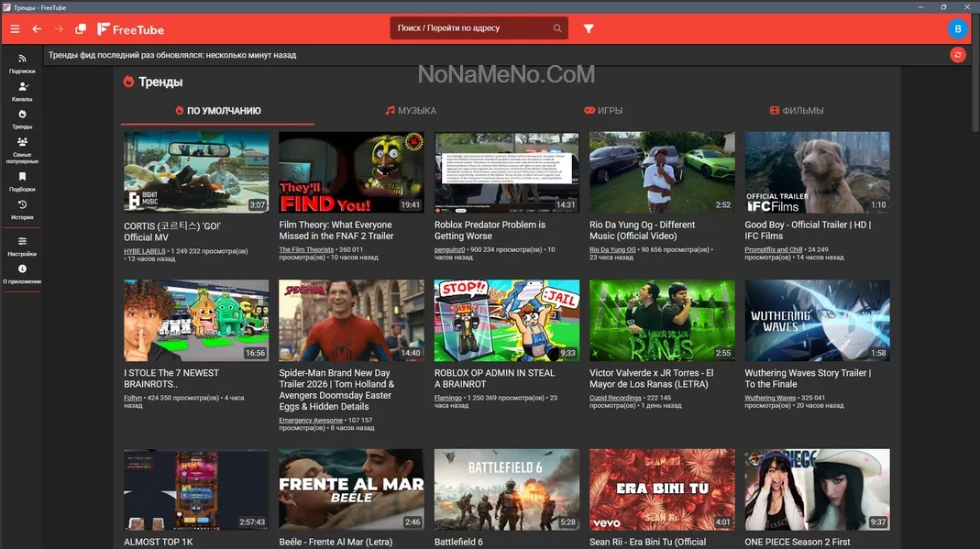Play the Wuthering Waves Story Trailer thumbnail
Viewport: 980px width, 549px height.
tap(817, 321)
